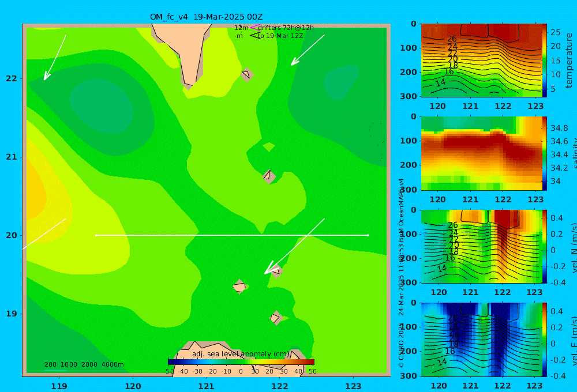The image size is (577, 392).
Task: Click longitude tick label 123 on main map
Action: (x=353, y=386)
